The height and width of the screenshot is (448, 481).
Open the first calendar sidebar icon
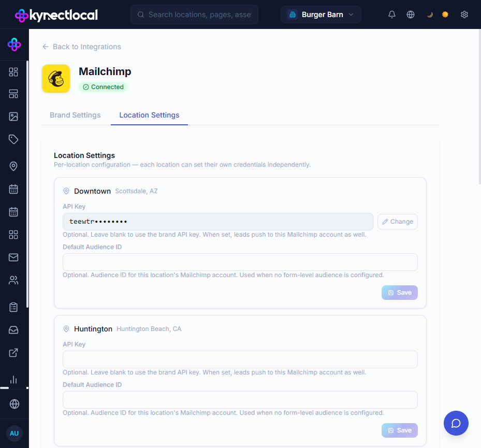(x=13, y=189)
